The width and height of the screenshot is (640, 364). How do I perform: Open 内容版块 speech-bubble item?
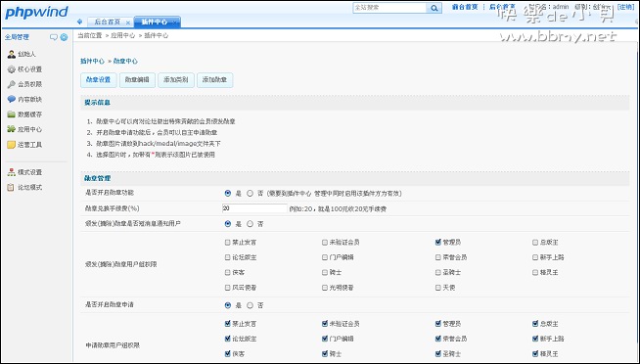click(24, 99)
